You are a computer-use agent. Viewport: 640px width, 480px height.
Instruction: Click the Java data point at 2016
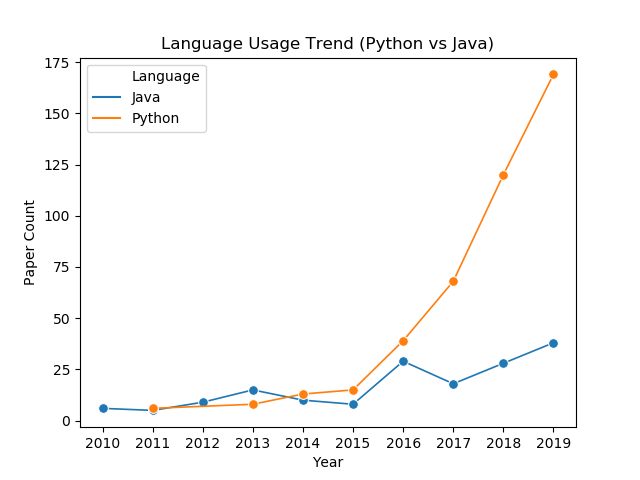[x=403, y=361]
